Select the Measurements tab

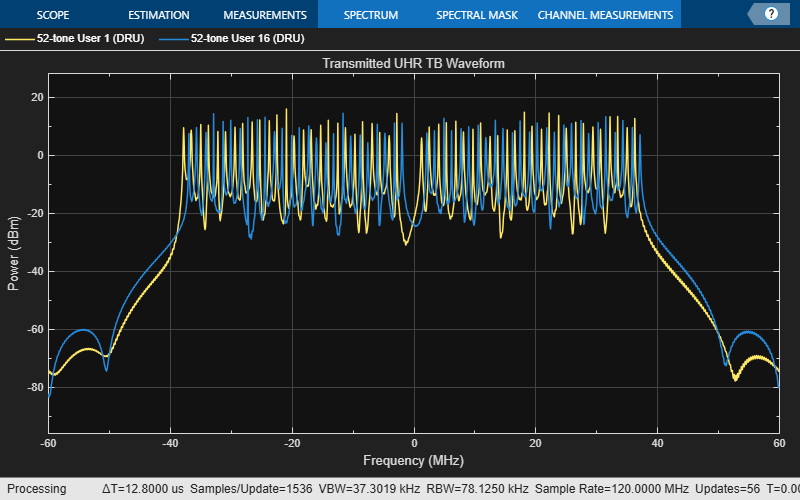point(264,15)
